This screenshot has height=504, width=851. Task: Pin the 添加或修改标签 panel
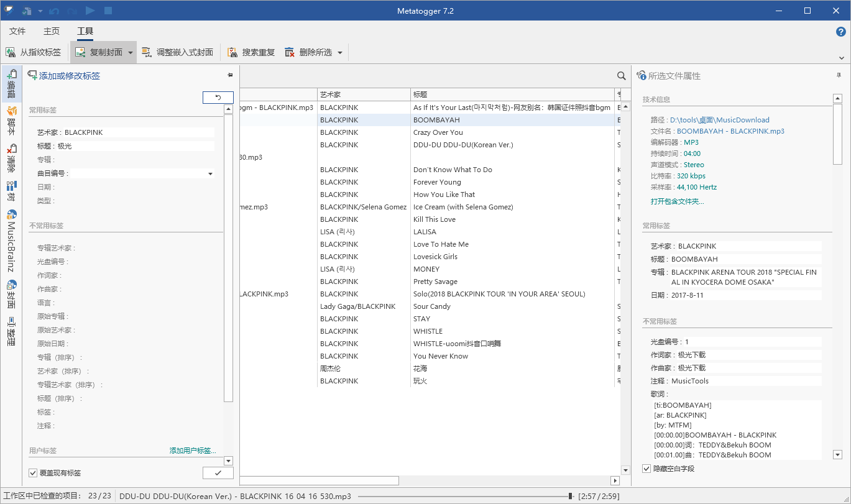230,75
